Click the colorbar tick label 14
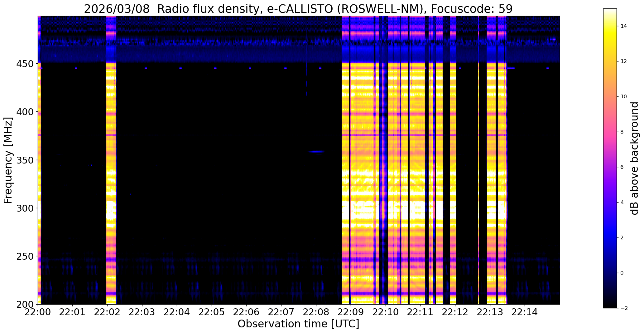The width and height of the screenshot is (644, 333). click(x=624, y=26)
